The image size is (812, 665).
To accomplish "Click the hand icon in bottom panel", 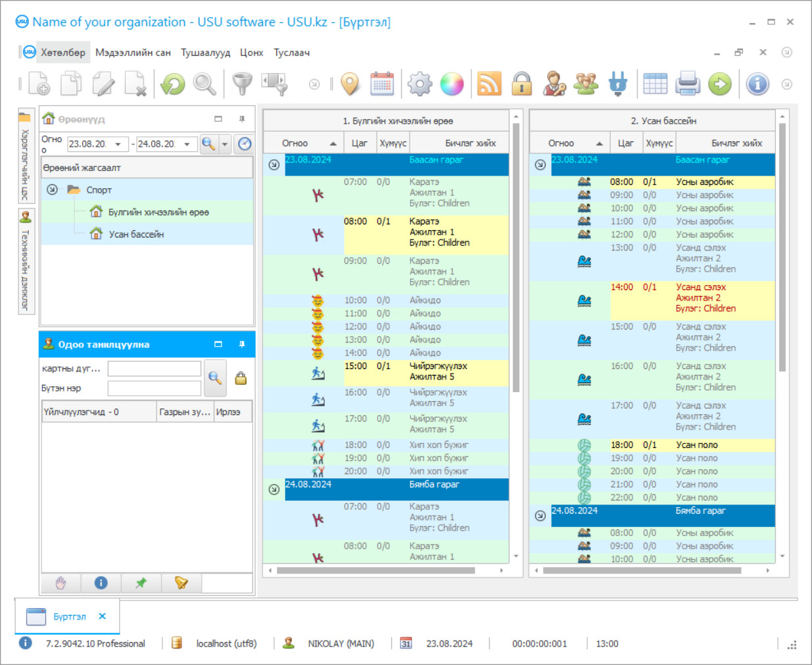I will click(x=61, y=583).
